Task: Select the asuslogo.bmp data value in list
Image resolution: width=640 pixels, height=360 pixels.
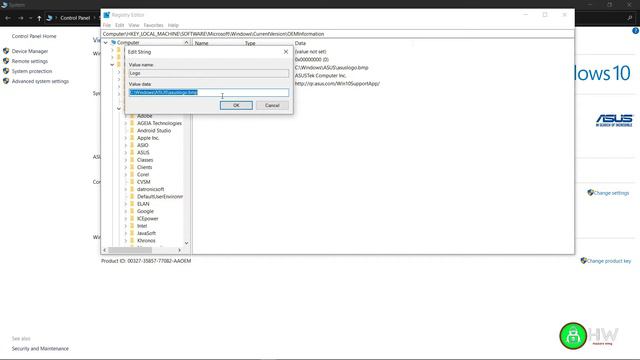Action: [x=331, y=68]
